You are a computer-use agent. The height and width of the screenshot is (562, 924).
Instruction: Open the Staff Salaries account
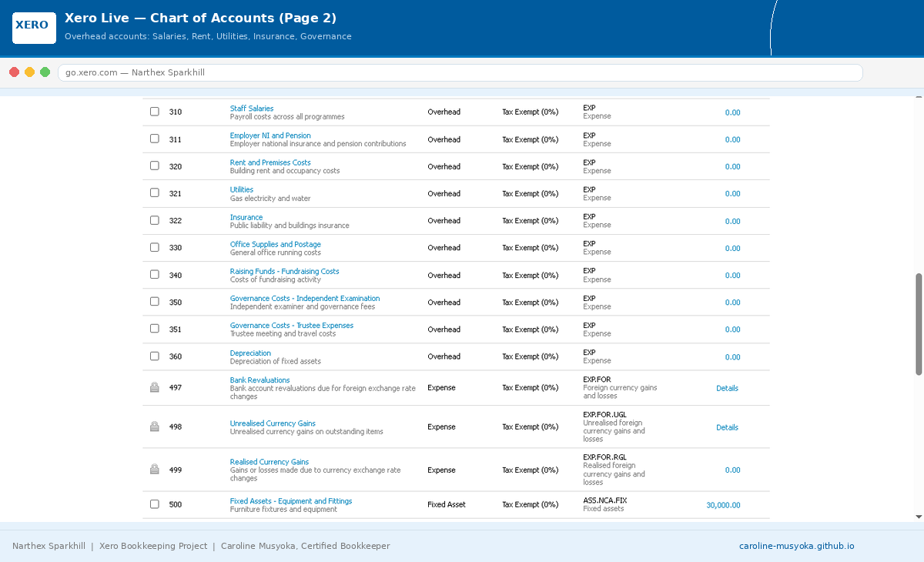click(252, 109)
